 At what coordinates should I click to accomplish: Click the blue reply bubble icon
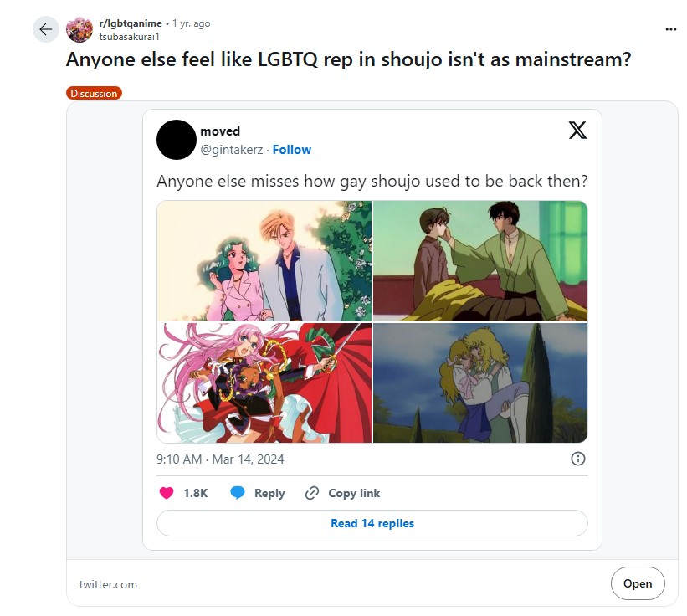pos(238,493)
